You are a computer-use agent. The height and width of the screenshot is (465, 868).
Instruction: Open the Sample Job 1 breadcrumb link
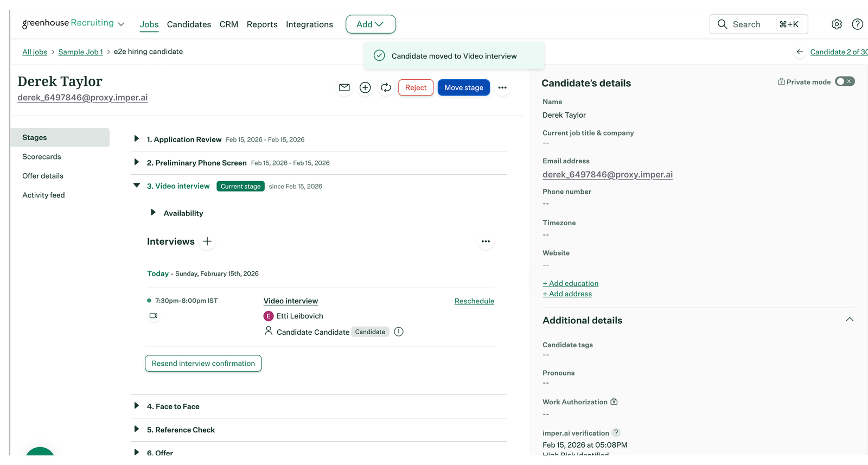(x=80, y=52)
